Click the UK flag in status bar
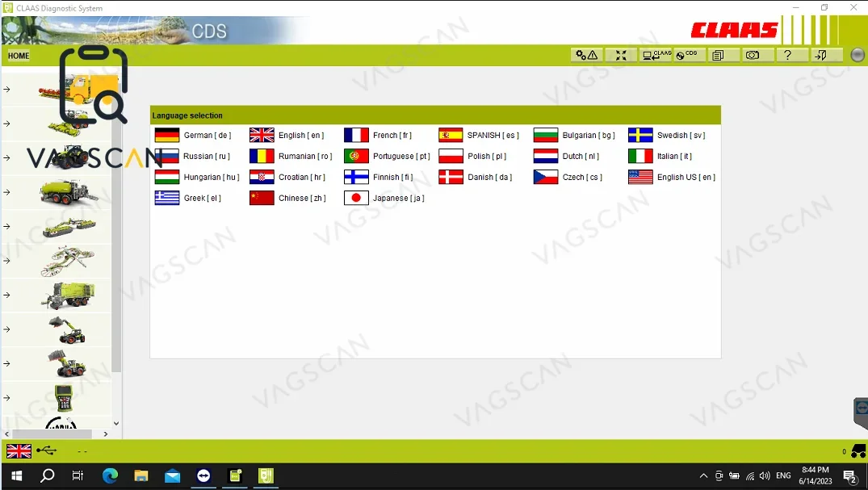This screenshot has width=868, height=490. (19, 451)
